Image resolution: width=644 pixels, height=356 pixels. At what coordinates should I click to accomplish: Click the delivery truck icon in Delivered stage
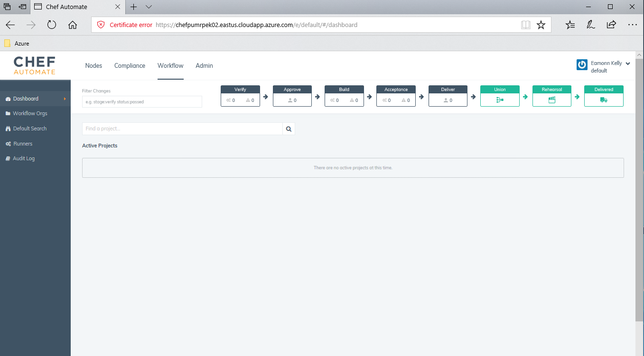point(603,100)
